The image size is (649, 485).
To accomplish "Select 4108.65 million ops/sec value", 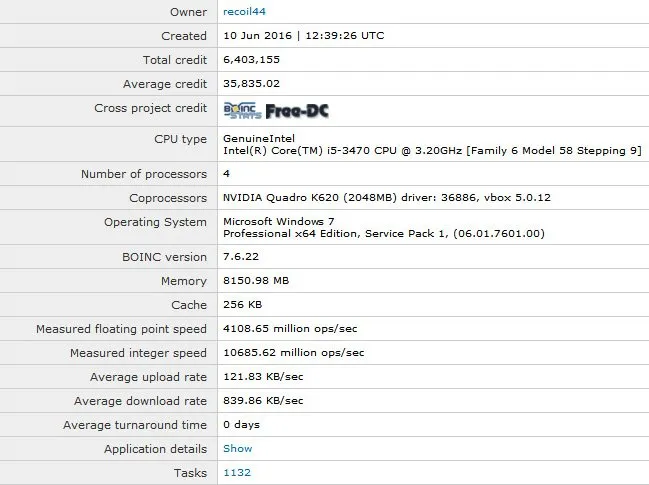I will [290, 329].
